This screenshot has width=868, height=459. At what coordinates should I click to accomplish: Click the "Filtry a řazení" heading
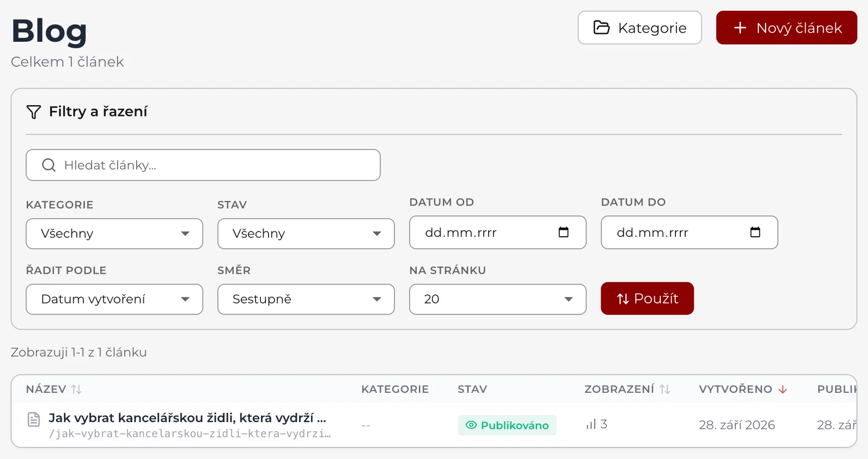click(98, 112)
